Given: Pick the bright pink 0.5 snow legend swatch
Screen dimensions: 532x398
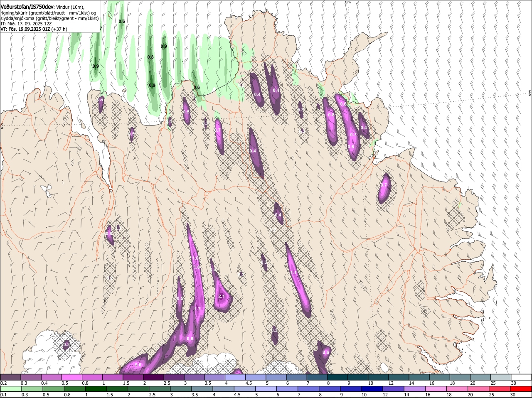Looking at the screenshot, I should point(71,377).
